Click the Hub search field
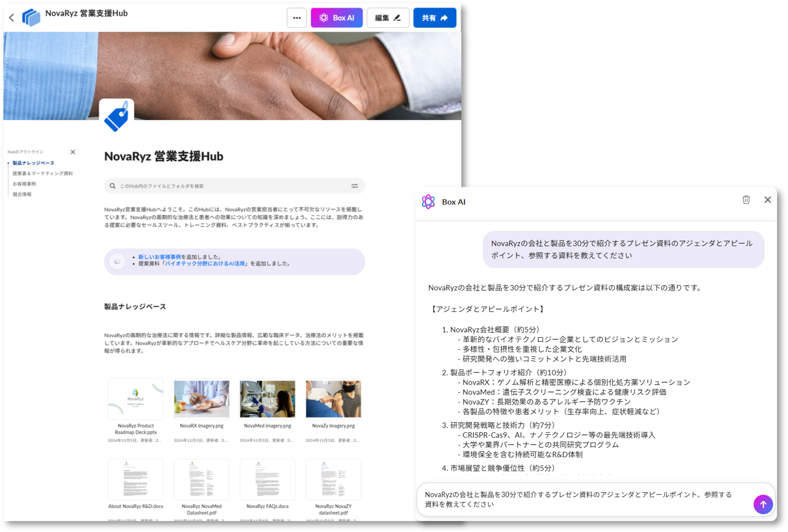 click(227, 186)
